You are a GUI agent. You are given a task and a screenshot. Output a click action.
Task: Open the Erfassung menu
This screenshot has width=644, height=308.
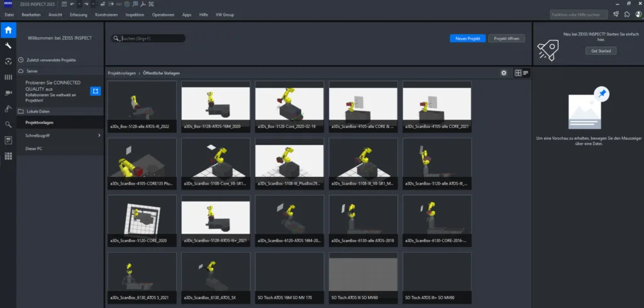[x=79, y=15]
